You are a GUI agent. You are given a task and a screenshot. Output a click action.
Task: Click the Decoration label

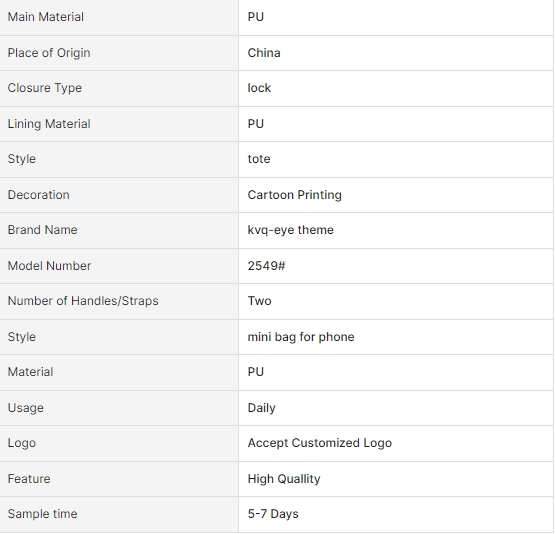click(x=39, y=195)
